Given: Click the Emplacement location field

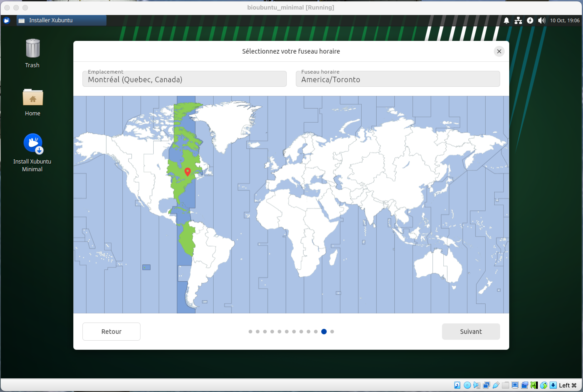Looking at the screenshot, I should coord(184,79).
